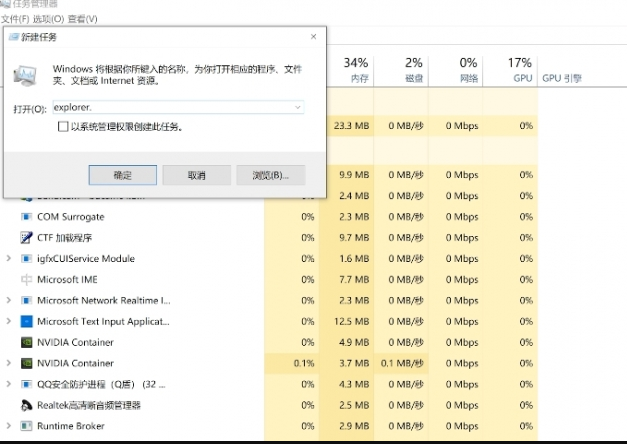The height and width of the screenshot is (444, 627).
Task: Select the Microsoft IME process icon
Action: (26, 280)
